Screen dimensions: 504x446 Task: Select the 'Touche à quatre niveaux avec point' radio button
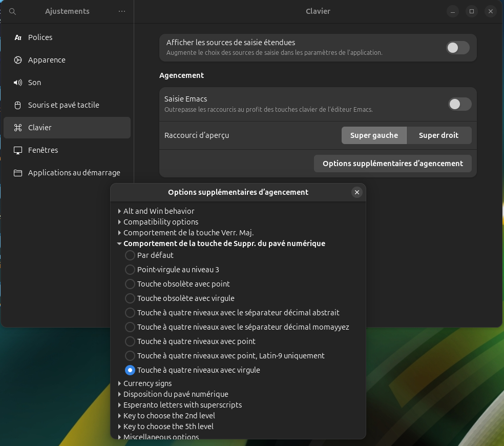(x=130, y=341)
